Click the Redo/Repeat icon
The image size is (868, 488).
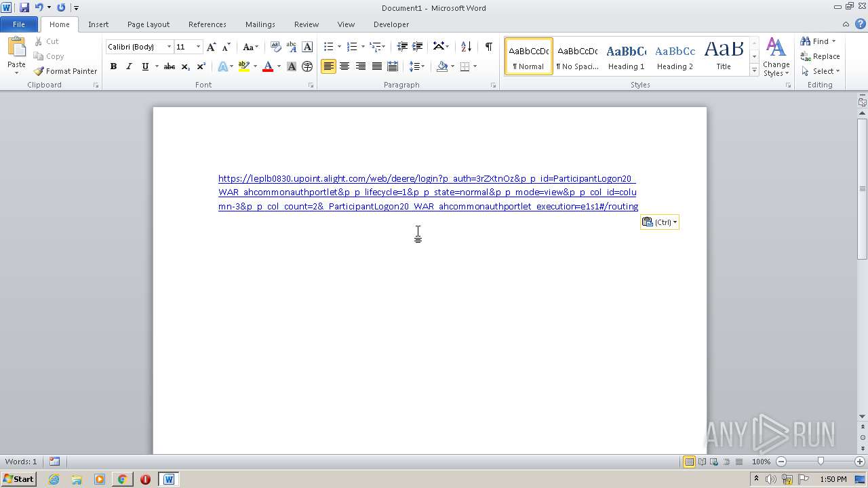61,7
